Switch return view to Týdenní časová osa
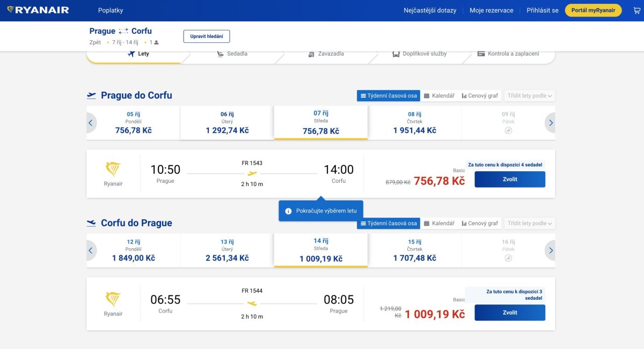Viewport: 644px width, 349px height. pos(389,223)
